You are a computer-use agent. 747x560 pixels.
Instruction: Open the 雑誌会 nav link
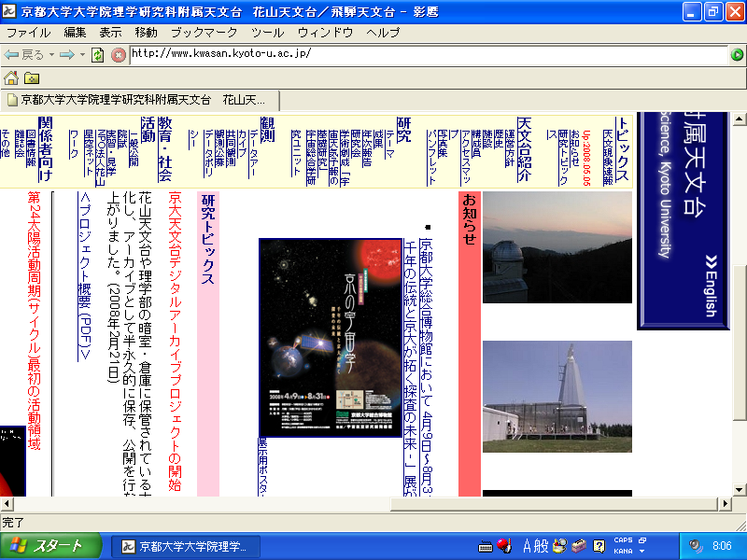coord(20,143)
